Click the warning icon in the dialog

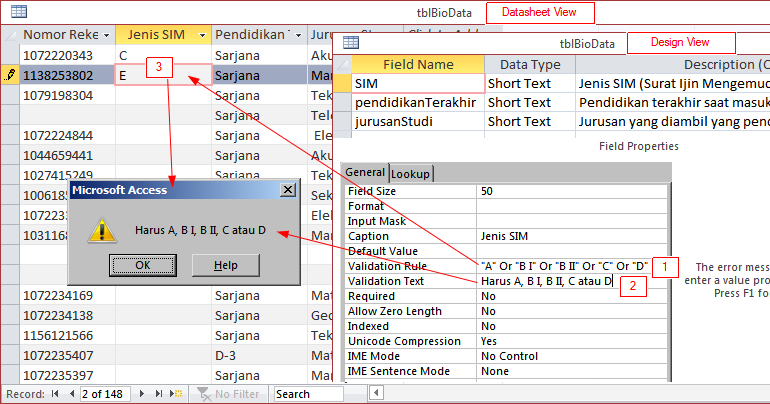coord(101,230)
